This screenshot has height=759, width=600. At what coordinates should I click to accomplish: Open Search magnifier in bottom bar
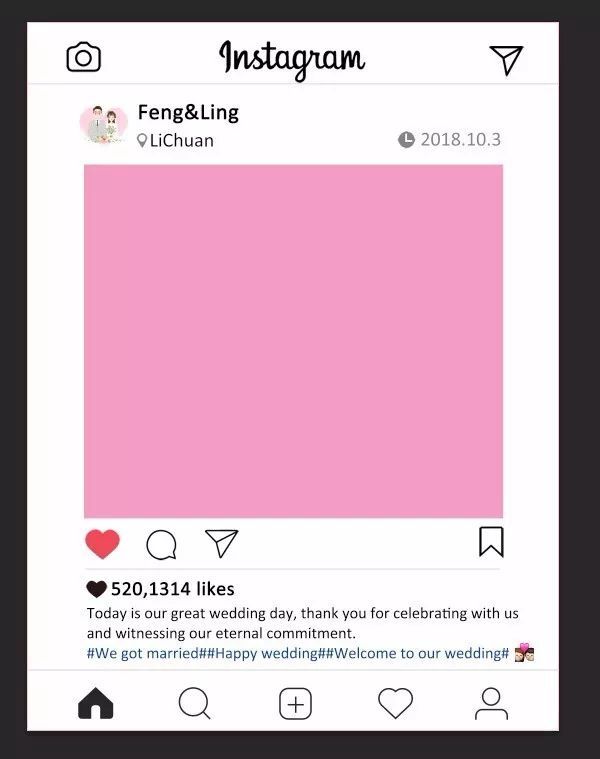tap(195, 703)
